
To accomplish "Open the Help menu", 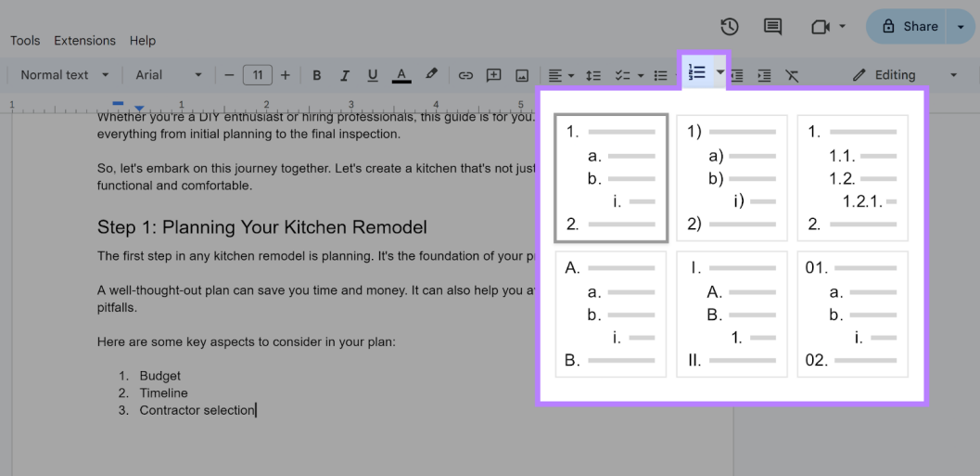I will (x=143, y=41).
